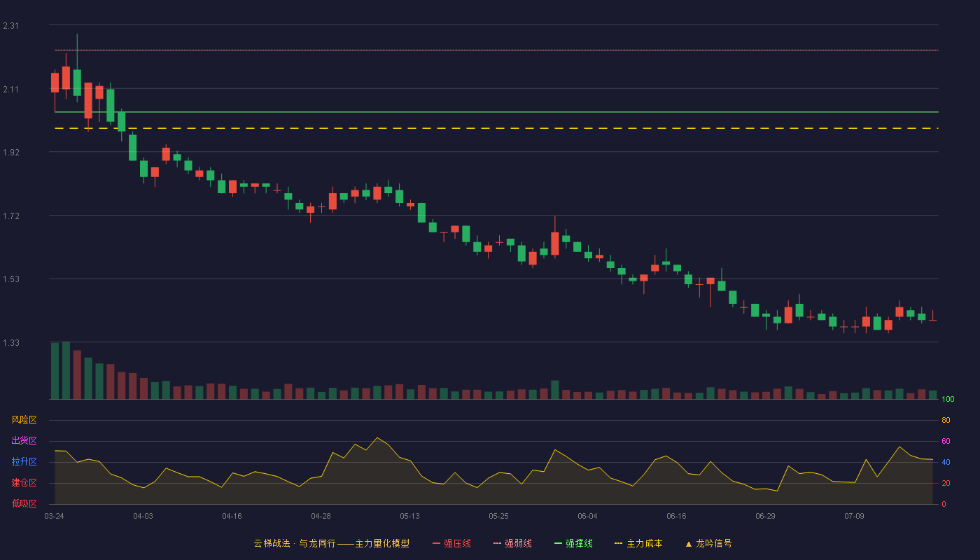This screenshot has height=560, width=980.
Task: Click the red 强压线 legend marker icon
Action: [436, 543]
